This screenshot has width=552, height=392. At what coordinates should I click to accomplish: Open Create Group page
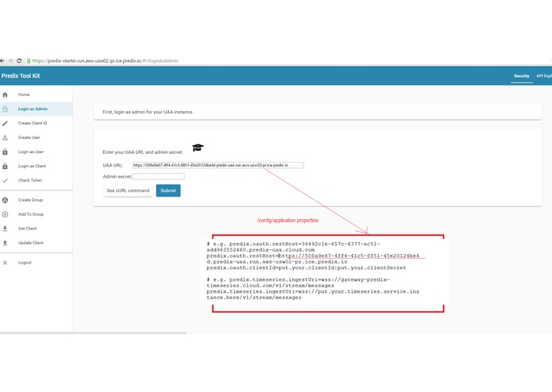point(30,200)
